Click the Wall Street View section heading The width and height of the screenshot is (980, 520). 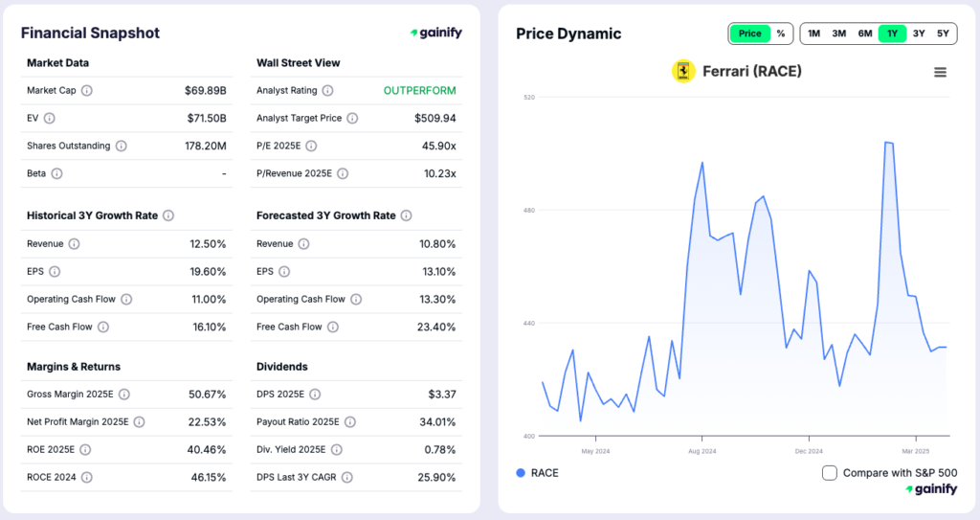[x=299, y=62]
